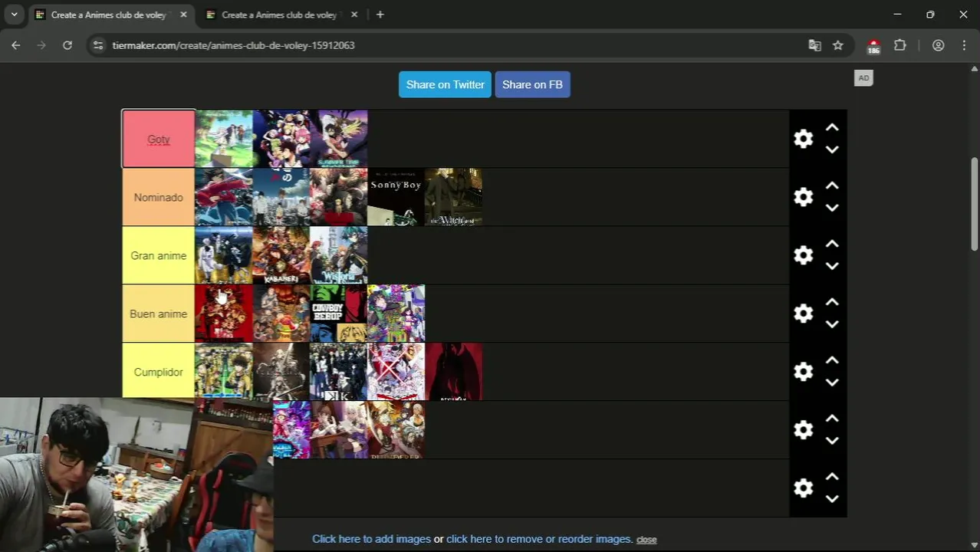Move bottom empty tier down
The image size is (980, 552).
pyautogui.click(x=832, y=499)
